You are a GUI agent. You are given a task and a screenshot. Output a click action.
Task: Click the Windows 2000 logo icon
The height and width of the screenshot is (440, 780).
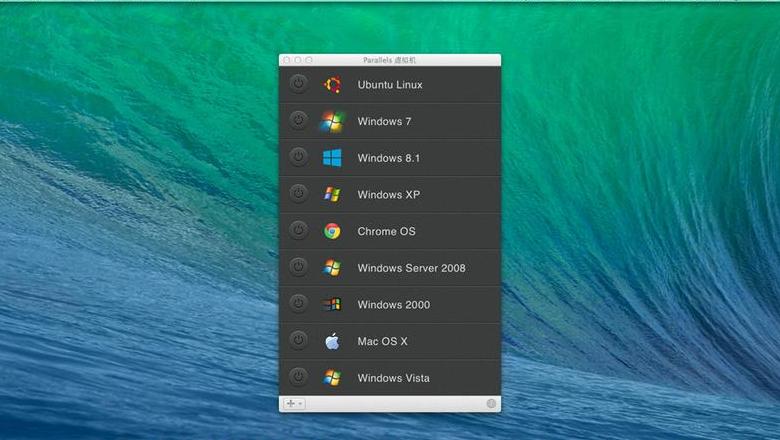[x=332, y=304]
